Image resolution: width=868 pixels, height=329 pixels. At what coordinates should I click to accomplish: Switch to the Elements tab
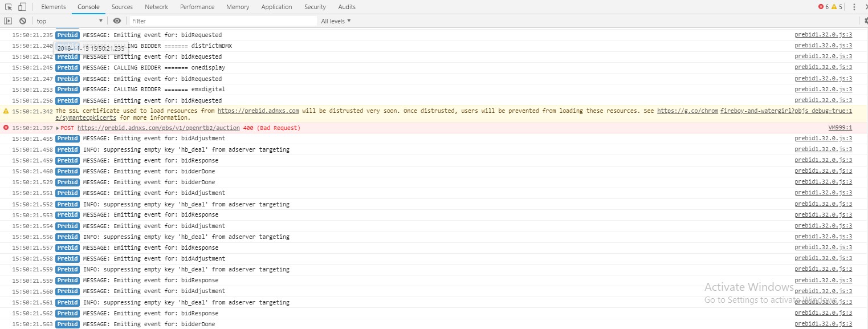(x=54, y=7)
